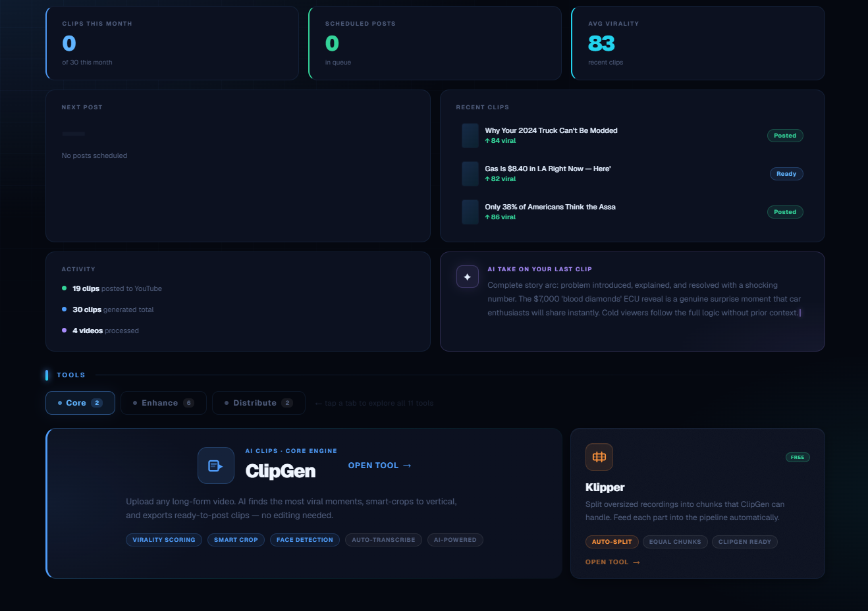Click '86 viral' score
Screen dimensions: 868x611
coord(501,217)
